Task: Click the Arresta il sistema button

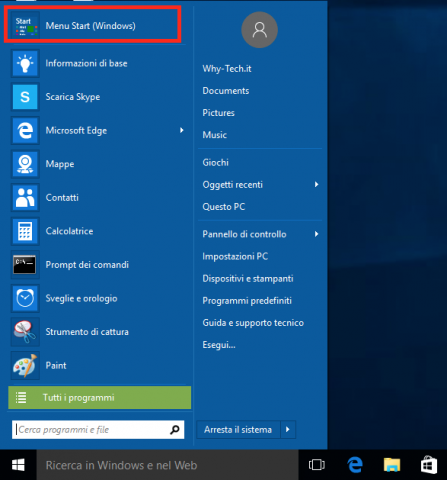Action: pos(238,430)
